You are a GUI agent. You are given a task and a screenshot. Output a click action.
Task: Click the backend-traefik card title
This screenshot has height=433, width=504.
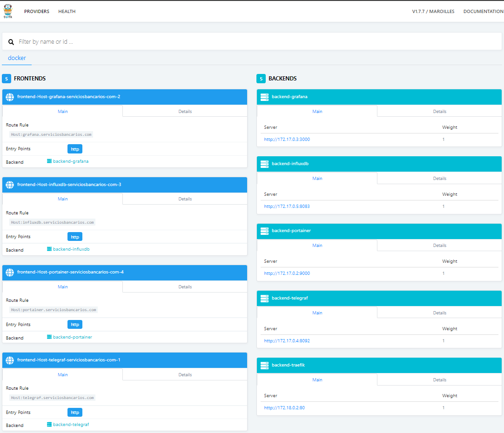288,365
